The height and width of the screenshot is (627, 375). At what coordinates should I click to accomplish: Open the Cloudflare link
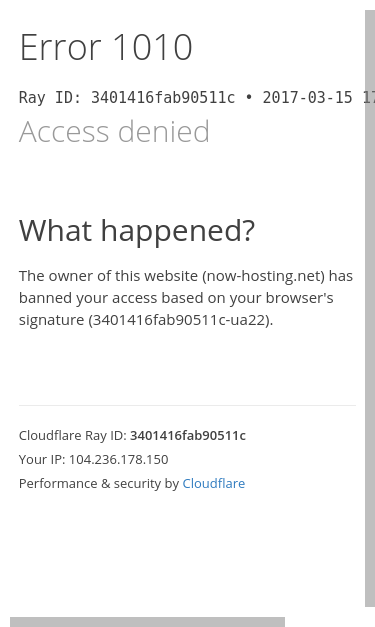213,483
